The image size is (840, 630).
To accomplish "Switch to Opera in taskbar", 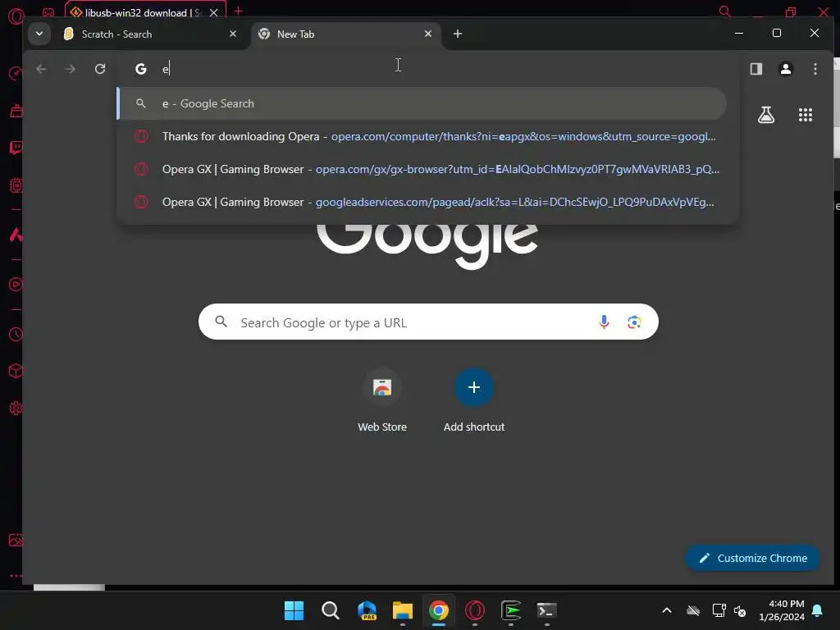I will tap(475, 610).
